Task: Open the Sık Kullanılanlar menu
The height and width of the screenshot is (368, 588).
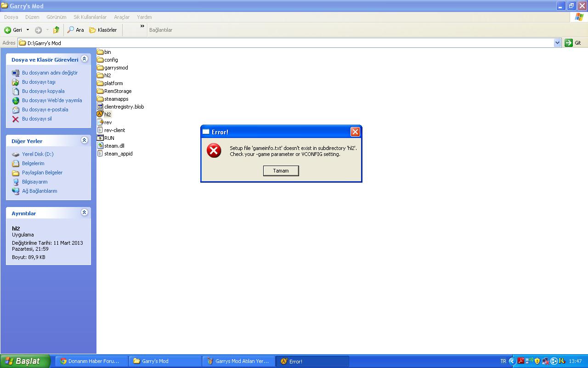Action: tap(90, 17)
